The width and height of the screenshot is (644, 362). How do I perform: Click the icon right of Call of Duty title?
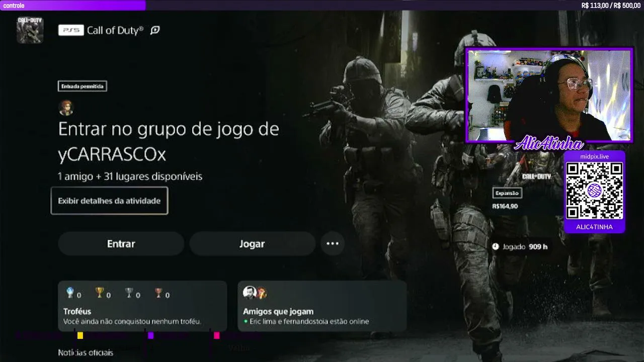point(155,30)
